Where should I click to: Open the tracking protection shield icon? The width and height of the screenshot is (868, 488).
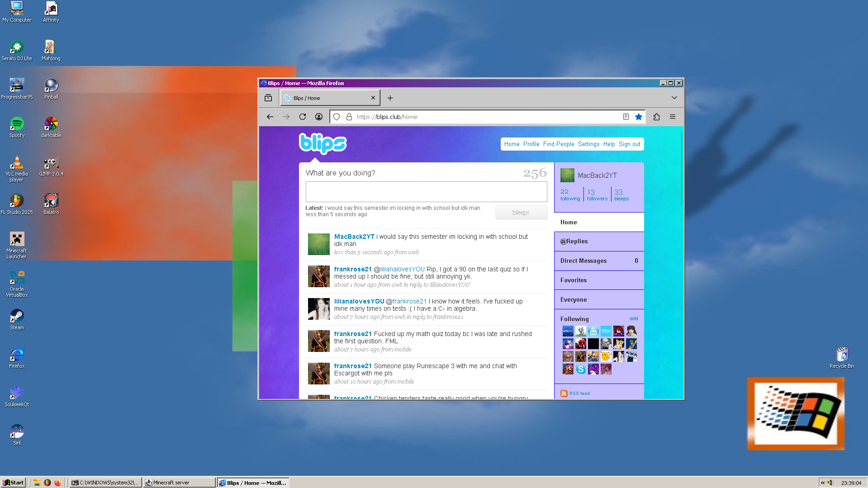337,117
